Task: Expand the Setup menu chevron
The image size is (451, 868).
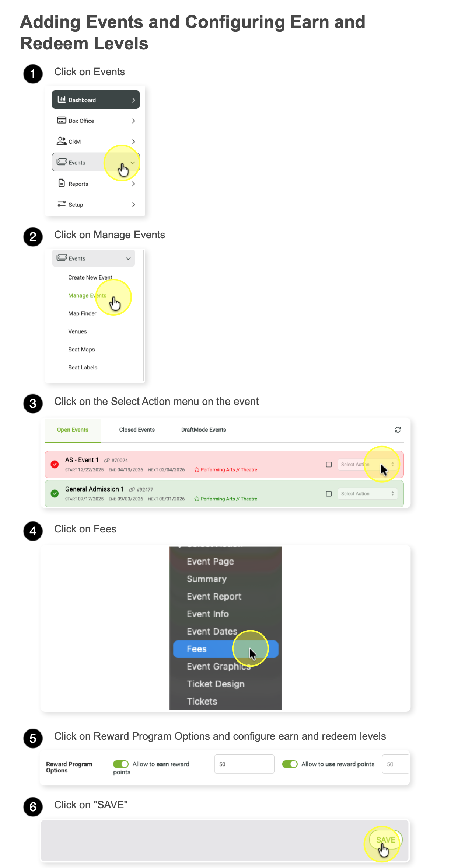Action: [x=133, y=205]
